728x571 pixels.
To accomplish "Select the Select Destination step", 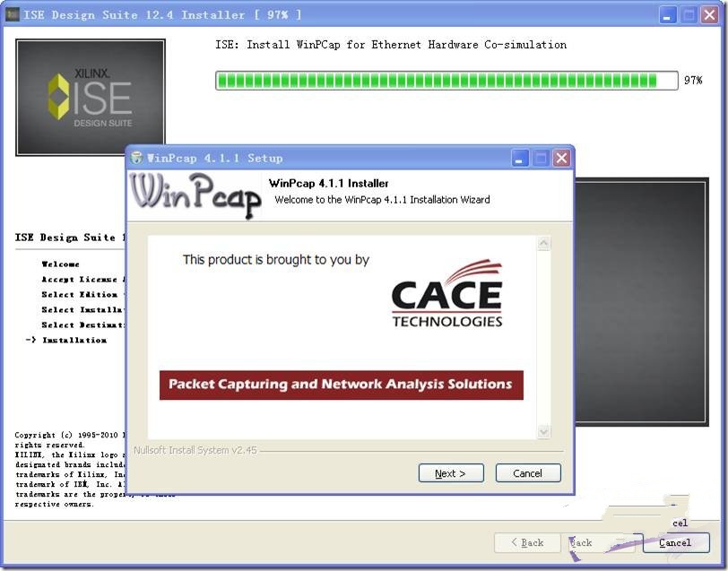I will coord(83,325).
